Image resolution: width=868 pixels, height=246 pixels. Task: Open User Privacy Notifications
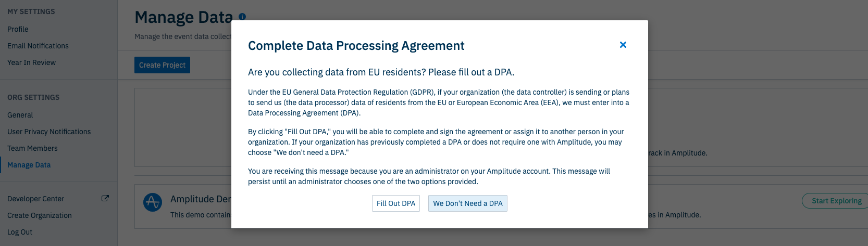pos(49,132)
